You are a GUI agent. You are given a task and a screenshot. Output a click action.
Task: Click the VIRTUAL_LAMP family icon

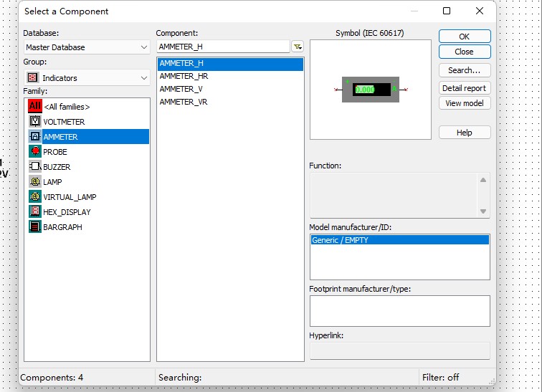pyautogui.click(x=35, y=196)
